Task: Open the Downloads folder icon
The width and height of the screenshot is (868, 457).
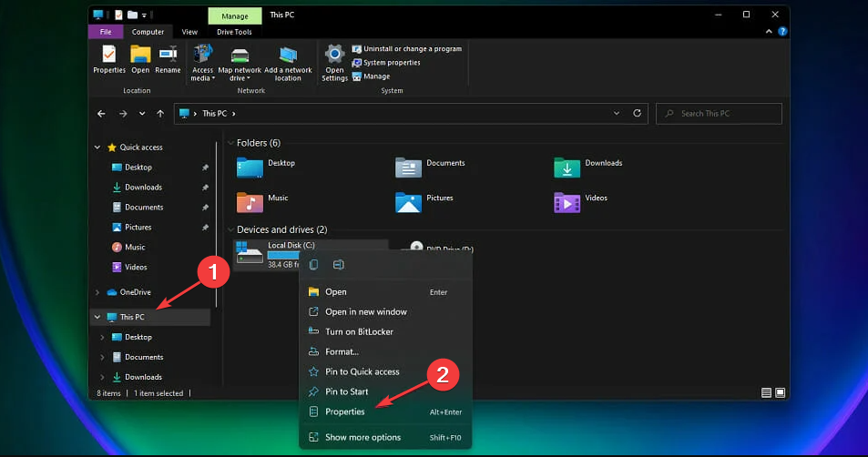Action: click(x=567, y=168)
